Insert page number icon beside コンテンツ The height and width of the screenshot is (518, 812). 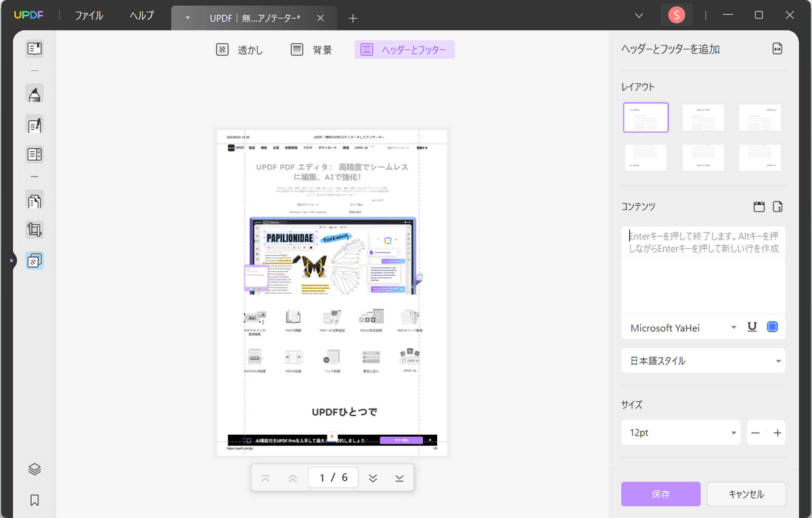coord(778,206)
